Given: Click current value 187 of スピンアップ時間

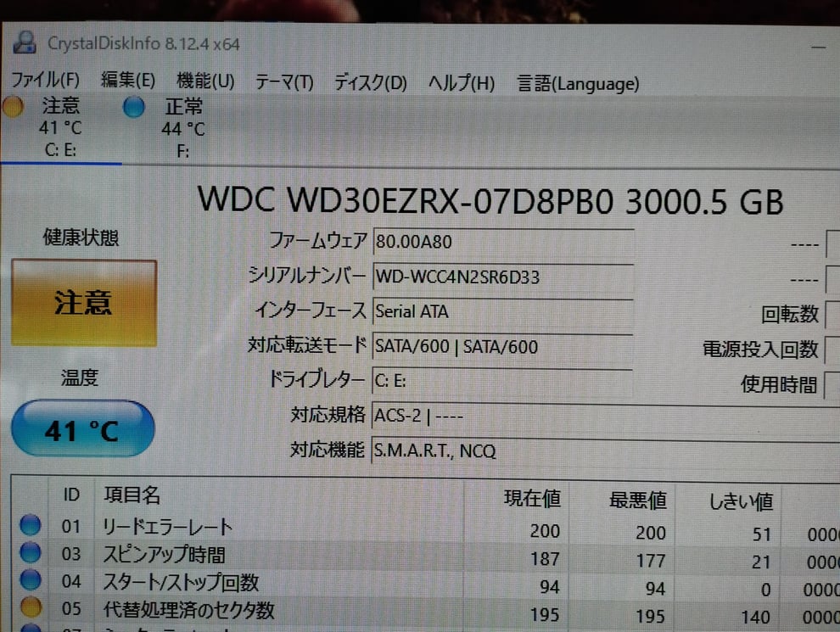Looking at the screenshot, I should 545,559.
